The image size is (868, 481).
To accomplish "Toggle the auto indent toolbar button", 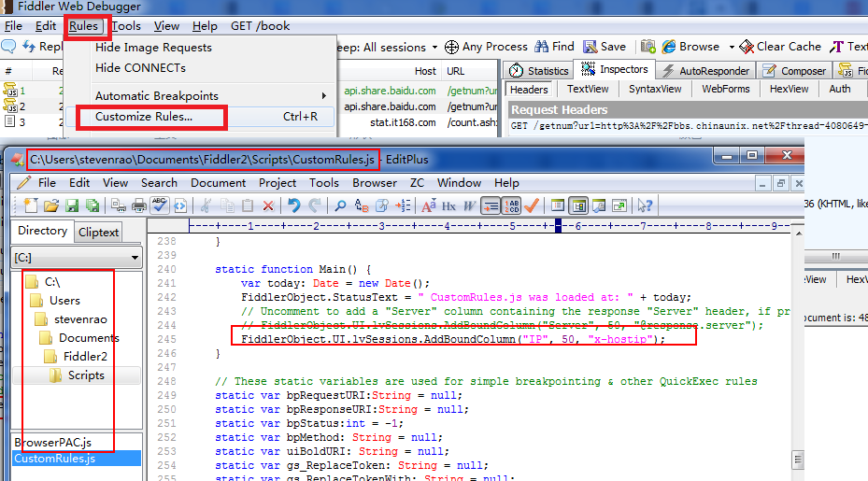I will [491, 205].
